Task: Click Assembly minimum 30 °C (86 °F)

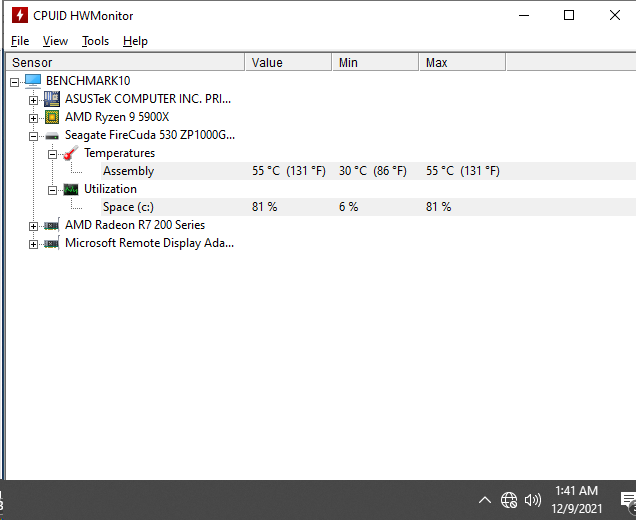Action: pyautogui.click(x=373, y=171)
